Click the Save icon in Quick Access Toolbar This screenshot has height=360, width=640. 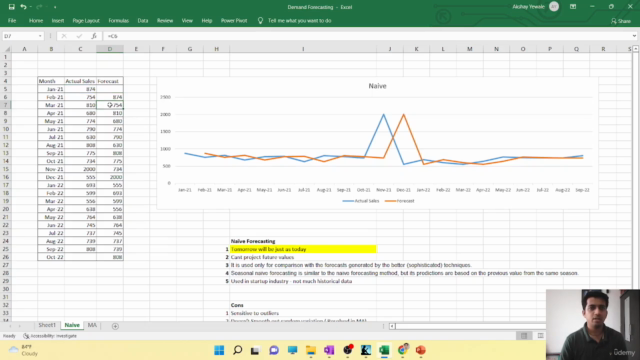(x=11, y=7)
